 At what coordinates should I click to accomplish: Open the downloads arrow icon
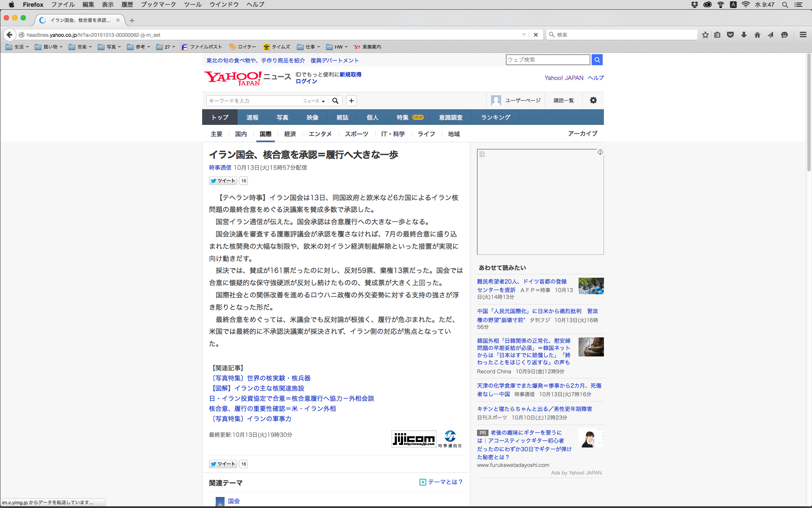(x=744, y=35)
